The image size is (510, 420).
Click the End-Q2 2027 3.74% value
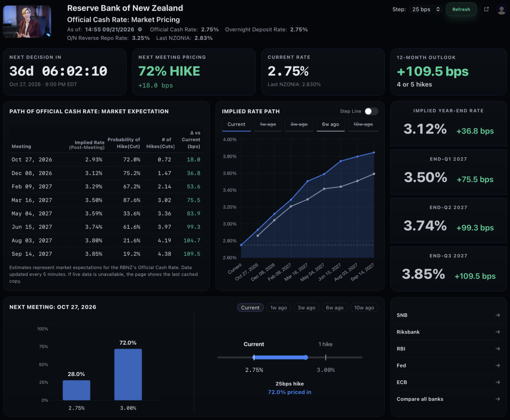425,225
